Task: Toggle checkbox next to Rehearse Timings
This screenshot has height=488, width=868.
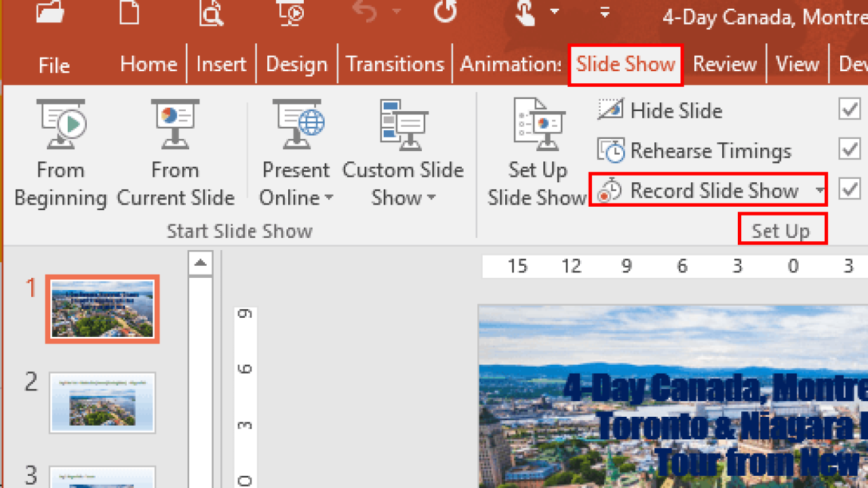Action: (x=850, y=149)
